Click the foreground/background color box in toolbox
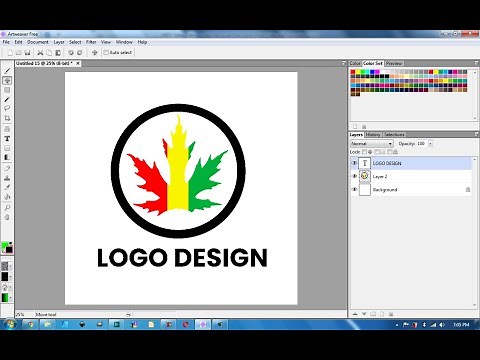Image resolution: width=480 pixels, height=360 pixels. (x=7, y=247)
